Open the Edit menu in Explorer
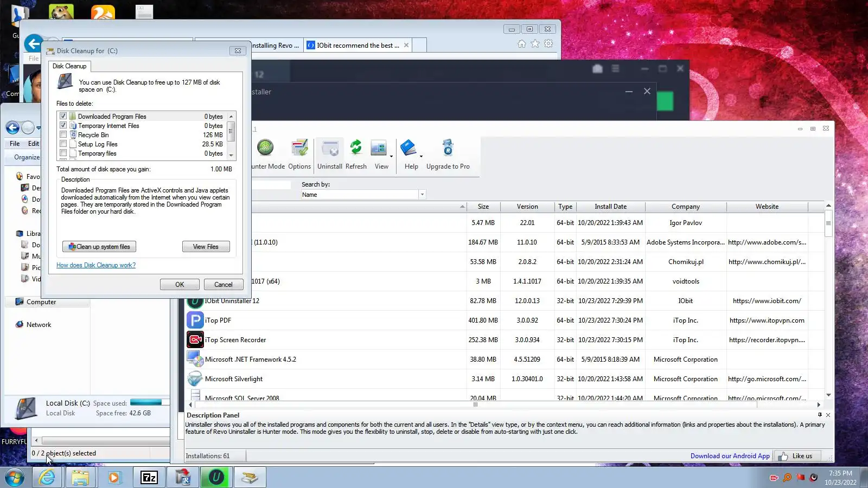The height and width of the screenshot is (488, 868). [34, 144]
